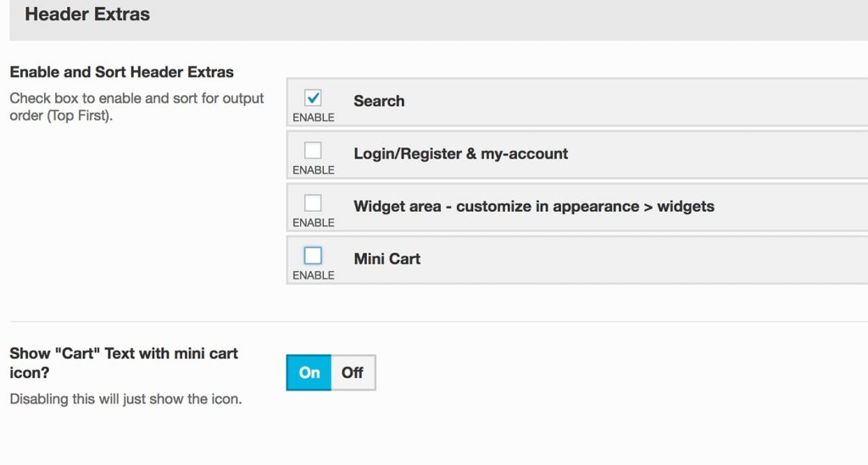Uncheck the Search enable checkbox

[x=313, y=98]
